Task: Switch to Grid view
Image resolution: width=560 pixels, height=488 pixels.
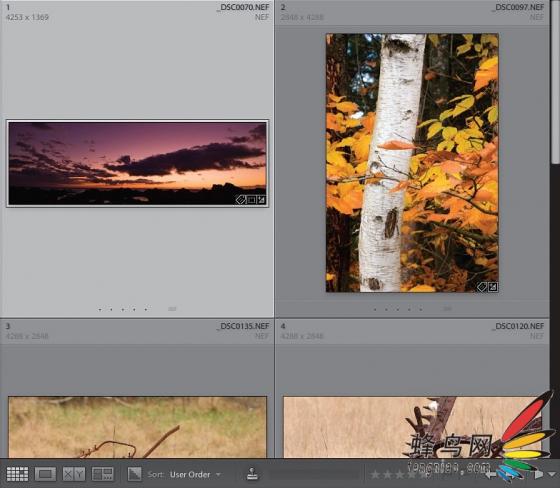Action: (x=17, y=474)
